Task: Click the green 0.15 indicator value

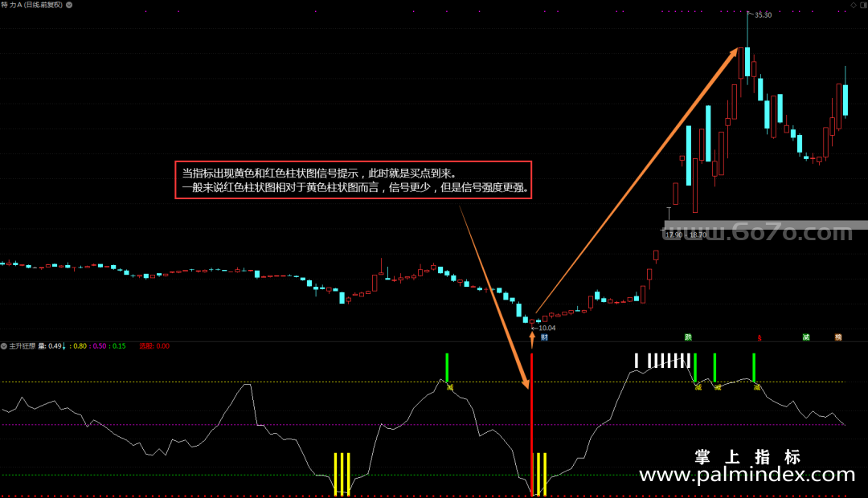Action: click(x=117, y=346)
